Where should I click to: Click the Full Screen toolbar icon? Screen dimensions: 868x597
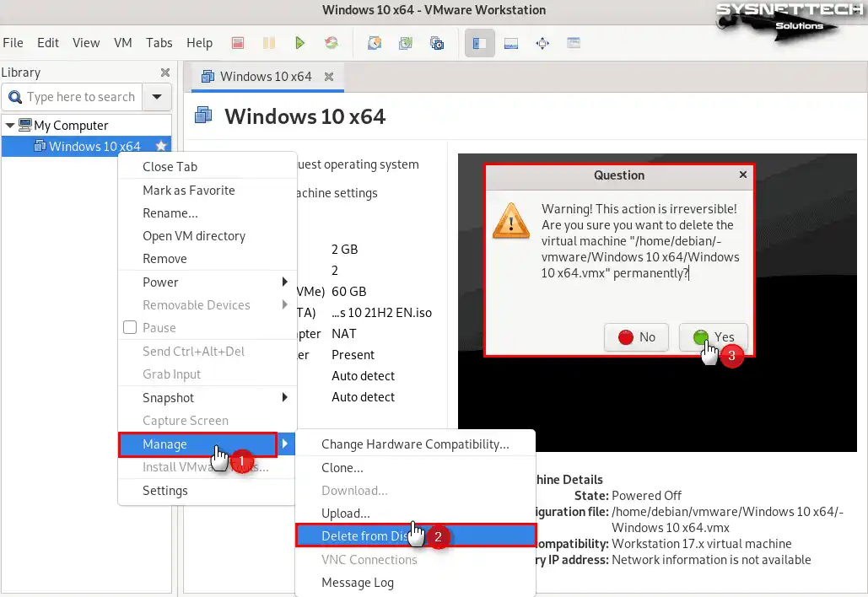pos(542,43)
